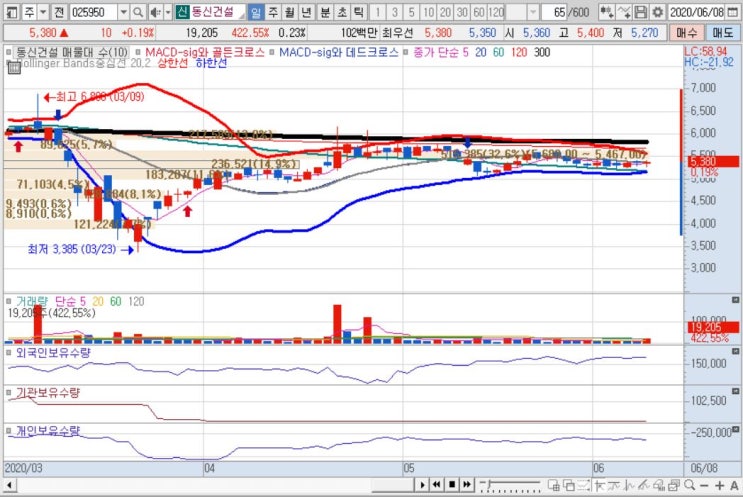
Task: Choose the 120 interval button
Action: (x=496, y=12)
